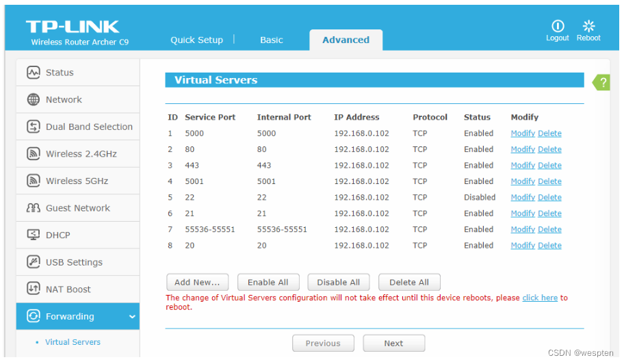Open Wireless 2.4GHz settings

click(x=77, y=153)
